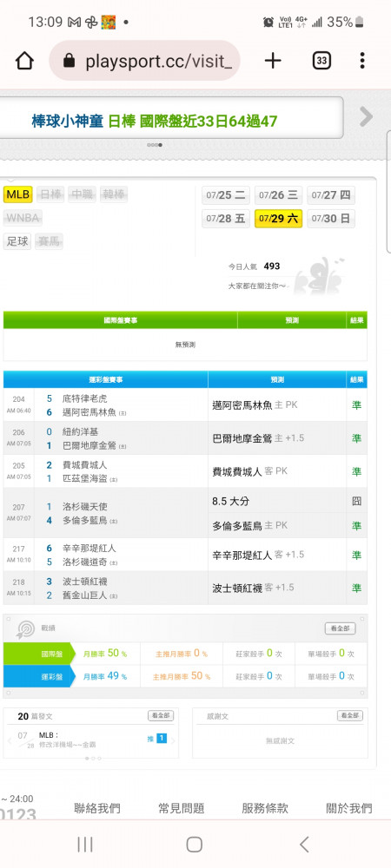The image size is (391, 868).
Task: Choose date 07/27 四
Action: 331,195
